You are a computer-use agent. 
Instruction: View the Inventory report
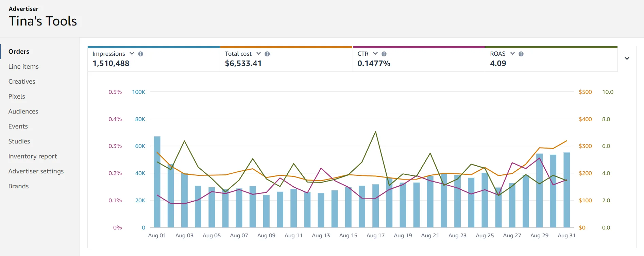[33, 156]
